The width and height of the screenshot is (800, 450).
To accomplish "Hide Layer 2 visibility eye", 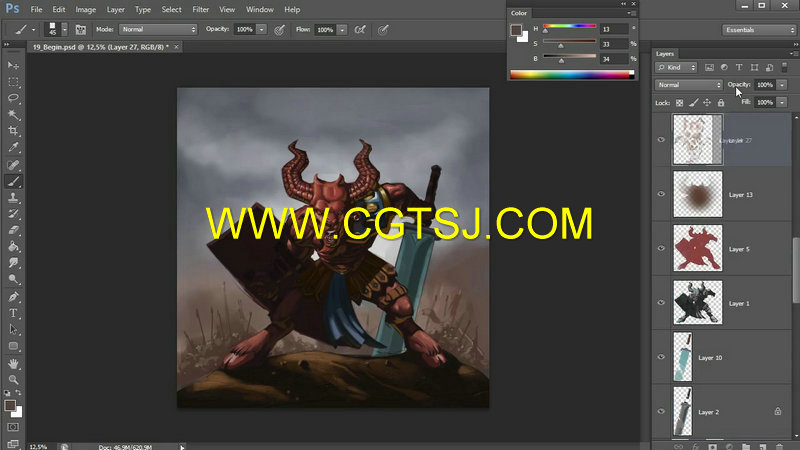I will click(x=661, y=411).
